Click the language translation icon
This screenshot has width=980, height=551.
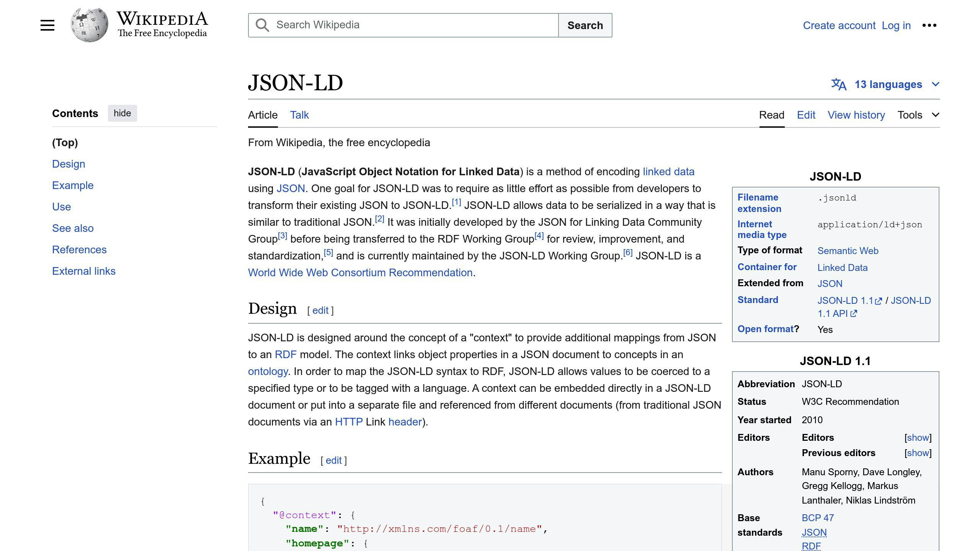point(839,84)
